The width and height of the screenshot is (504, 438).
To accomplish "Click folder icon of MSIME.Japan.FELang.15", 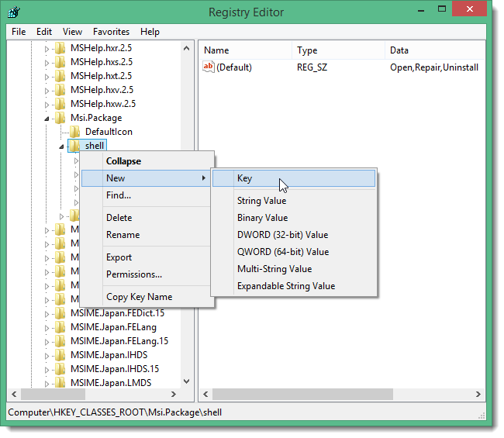I will (60, 341).
